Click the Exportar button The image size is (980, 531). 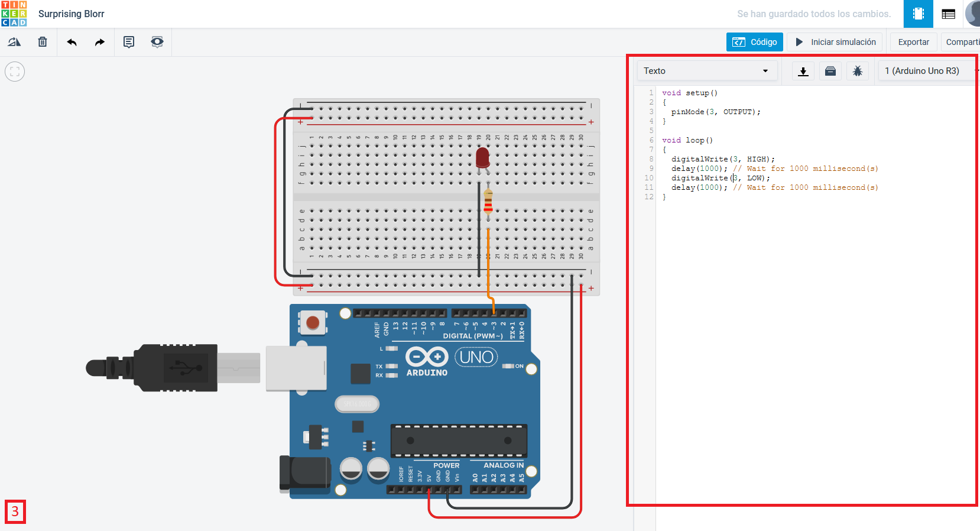pos(913,42)
